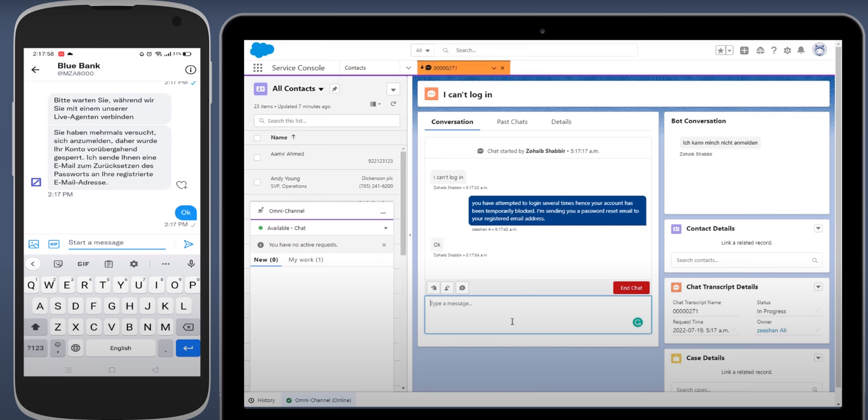Click the End Chat button
Image resolution: width=868 pixels, height=420 pixels.
[631, 288]
